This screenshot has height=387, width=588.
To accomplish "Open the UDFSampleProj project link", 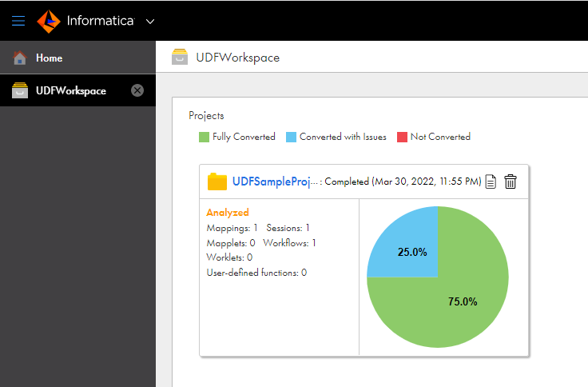I will click(275, 182).
